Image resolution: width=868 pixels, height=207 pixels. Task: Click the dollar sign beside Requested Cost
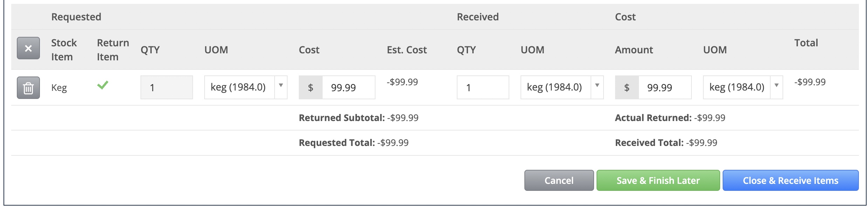tap(311, 87)
